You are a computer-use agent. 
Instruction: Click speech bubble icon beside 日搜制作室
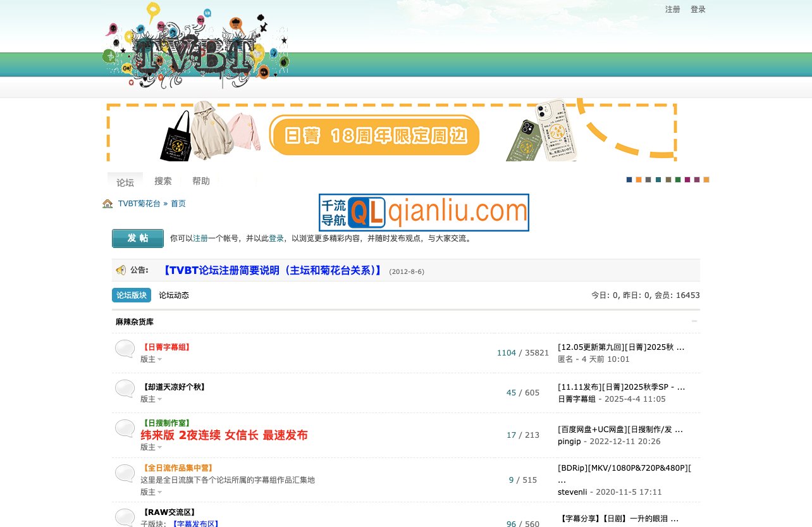[125, 429]
